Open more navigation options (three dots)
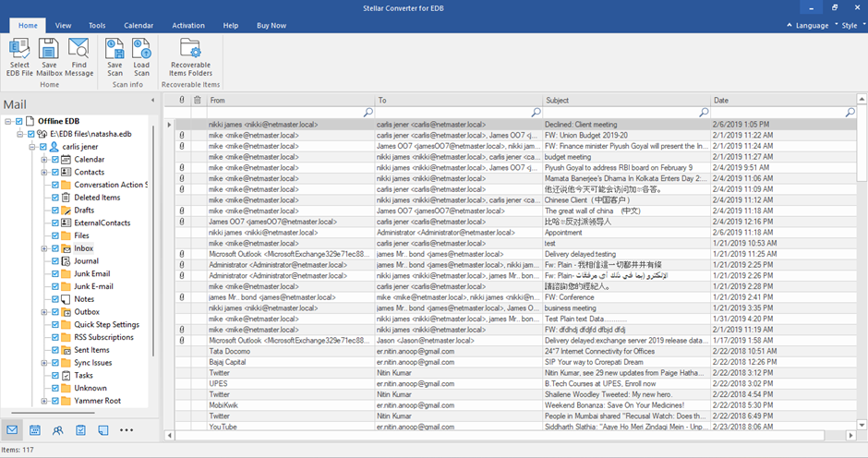 (127, 429)
